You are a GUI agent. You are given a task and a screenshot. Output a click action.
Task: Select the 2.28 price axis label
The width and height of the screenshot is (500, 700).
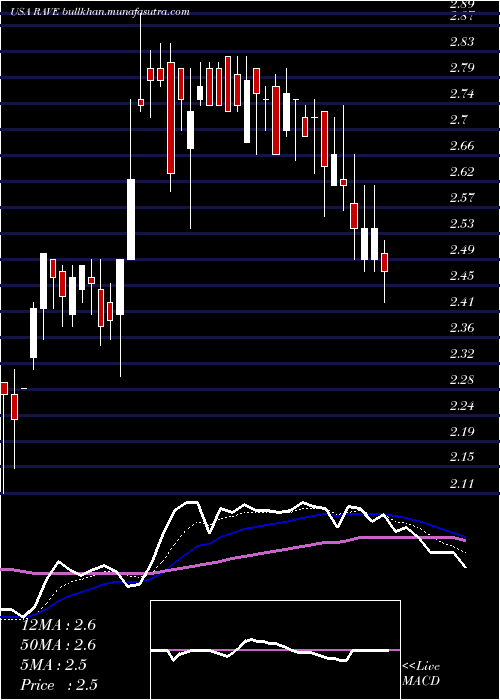462,380
